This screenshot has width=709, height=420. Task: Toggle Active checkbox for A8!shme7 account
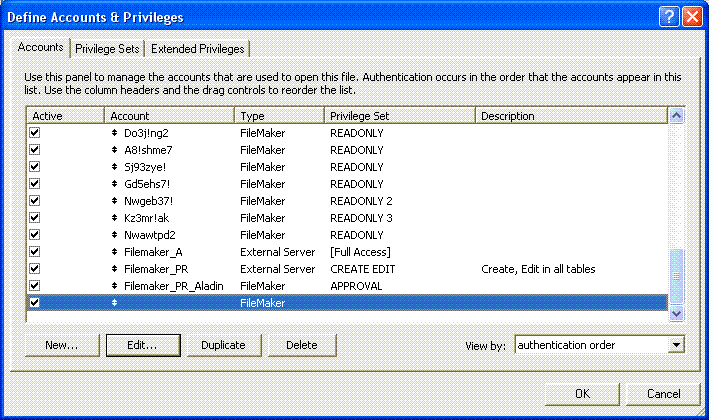tap(35, 150)
